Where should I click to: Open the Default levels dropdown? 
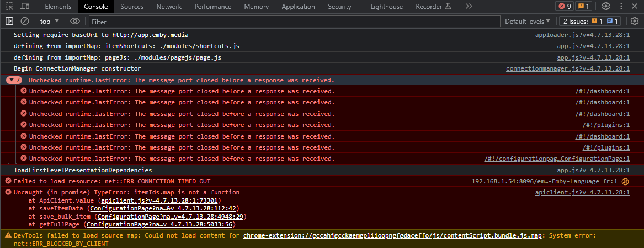coord(528,21)
